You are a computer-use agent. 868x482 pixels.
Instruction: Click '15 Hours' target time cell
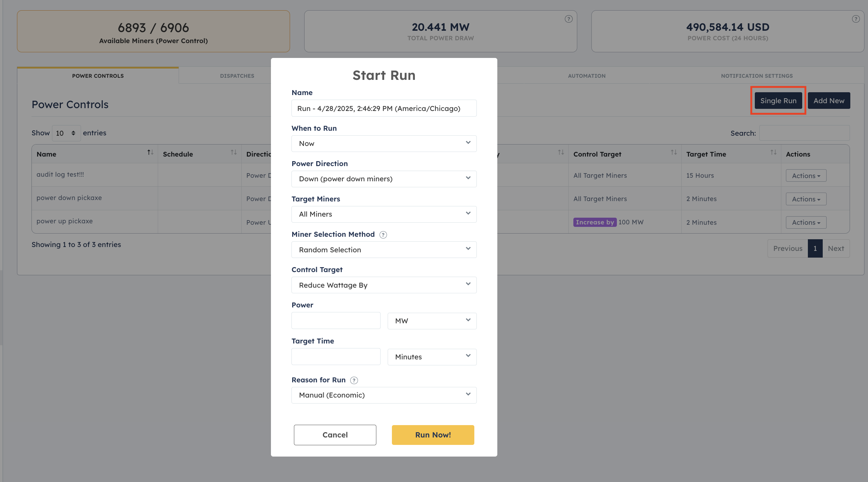pyautogui.click(x=700, y=176)
